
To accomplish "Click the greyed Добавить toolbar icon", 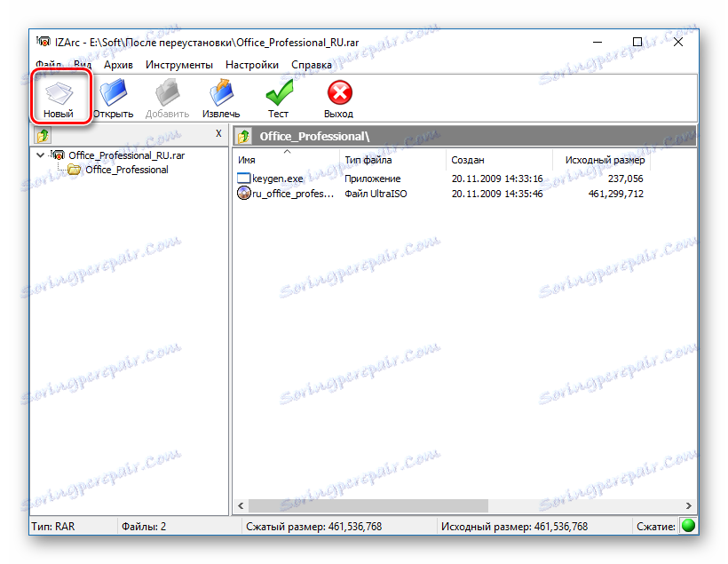I will click(x=167, y=92).
